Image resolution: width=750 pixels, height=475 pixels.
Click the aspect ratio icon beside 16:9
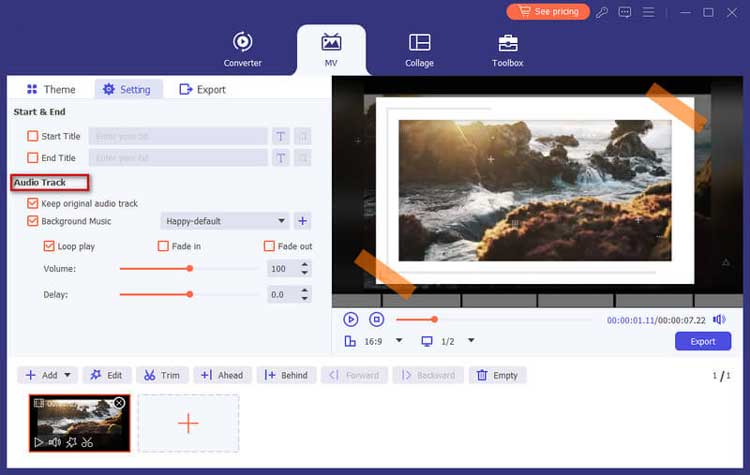pyautogui.click(x=350, y=341)
